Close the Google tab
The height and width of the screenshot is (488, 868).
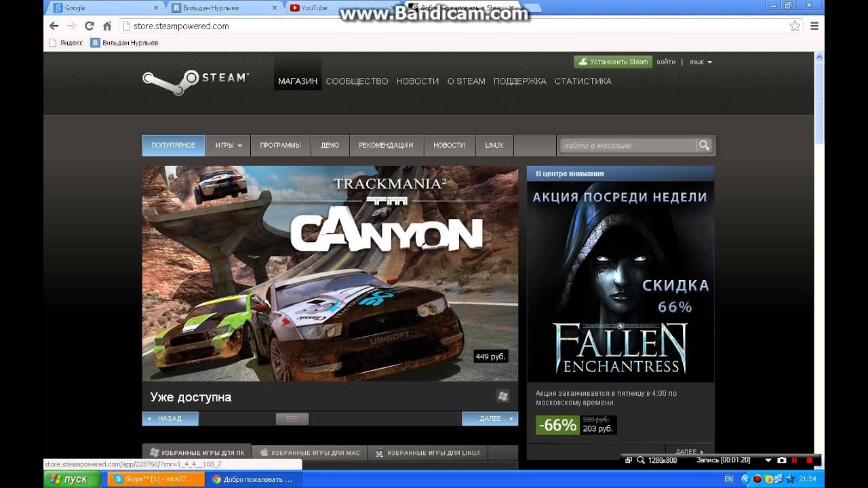coord(156,8)
